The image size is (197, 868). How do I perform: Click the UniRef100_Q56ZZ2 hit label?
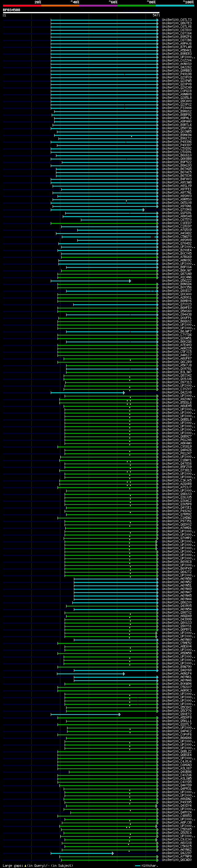click(177, 281)
